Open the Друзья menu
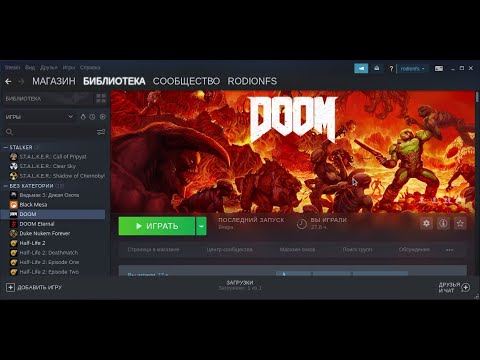This screenshot has width=480, height=360. coord(49,67)
